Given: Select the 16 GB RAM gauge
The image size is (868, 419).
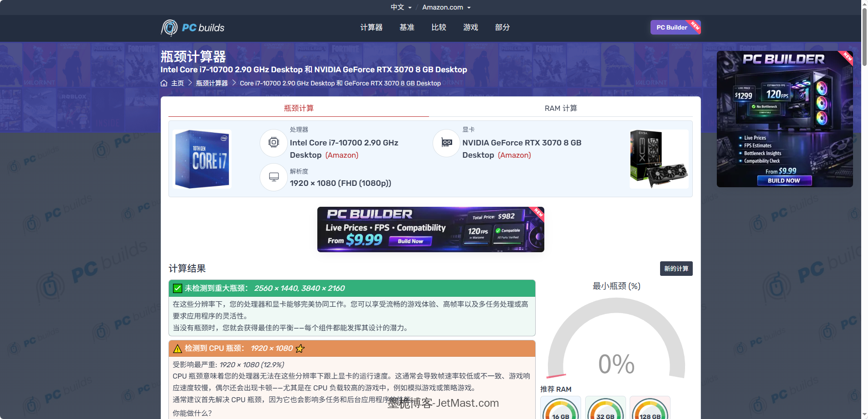Looking at the screenshot, I should point(561,408).
